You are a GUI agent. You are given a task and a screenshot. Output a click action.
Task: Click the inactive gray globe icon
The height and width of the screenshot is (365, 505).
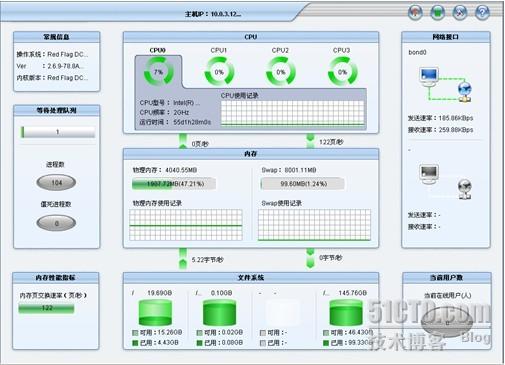pos(465,189)
